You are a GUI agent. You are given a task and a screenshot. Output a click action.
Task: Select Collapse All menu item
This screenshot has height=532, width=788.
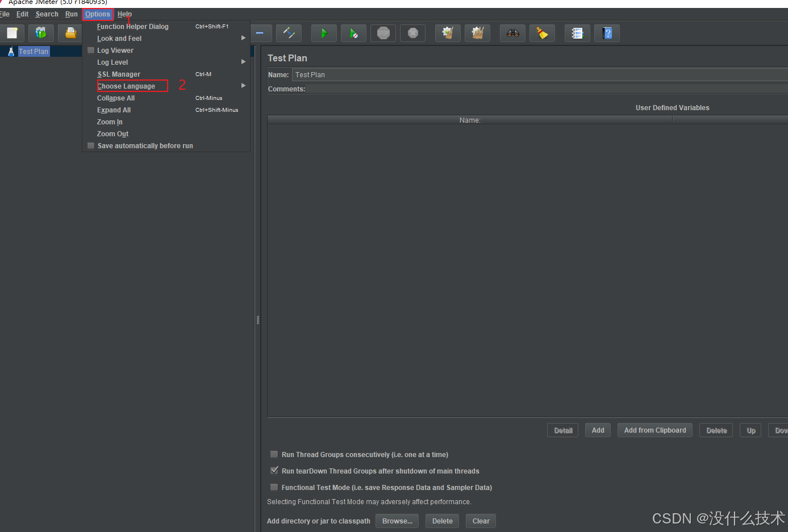(166, 98)
